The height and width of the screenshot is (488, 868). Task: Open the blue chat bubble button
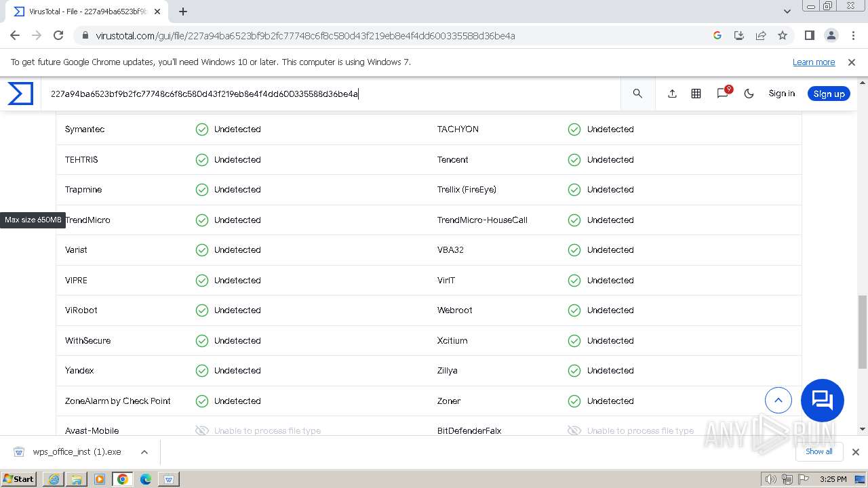823,401
